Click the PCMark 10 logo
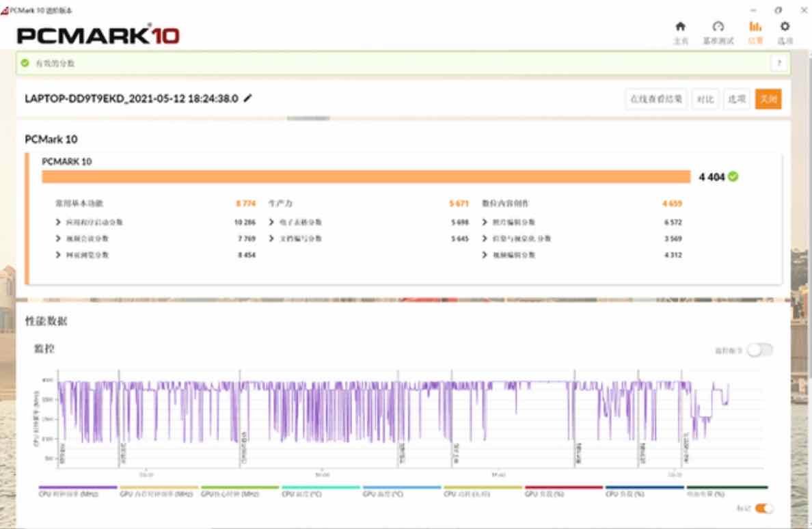Viewport: 812px width, 529px height. pyautogui.click(x=98, y=35)
